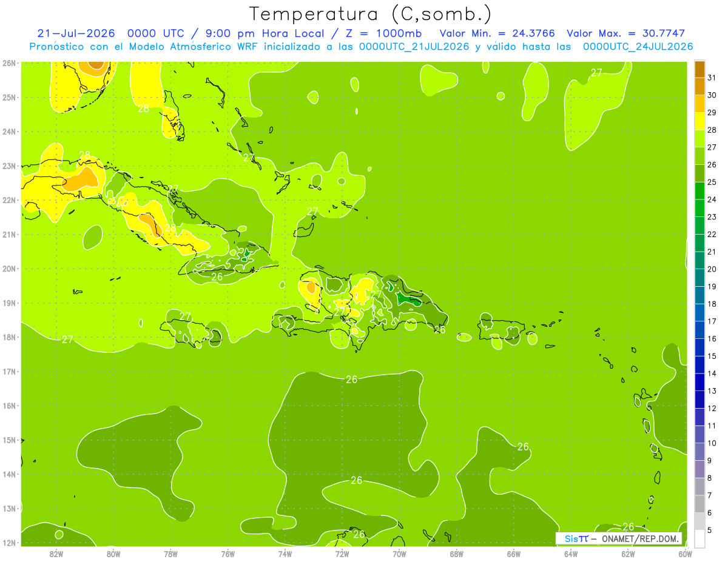Click the '66W' longitude axis label
728x562 pixels.
(x=514, y=554)
